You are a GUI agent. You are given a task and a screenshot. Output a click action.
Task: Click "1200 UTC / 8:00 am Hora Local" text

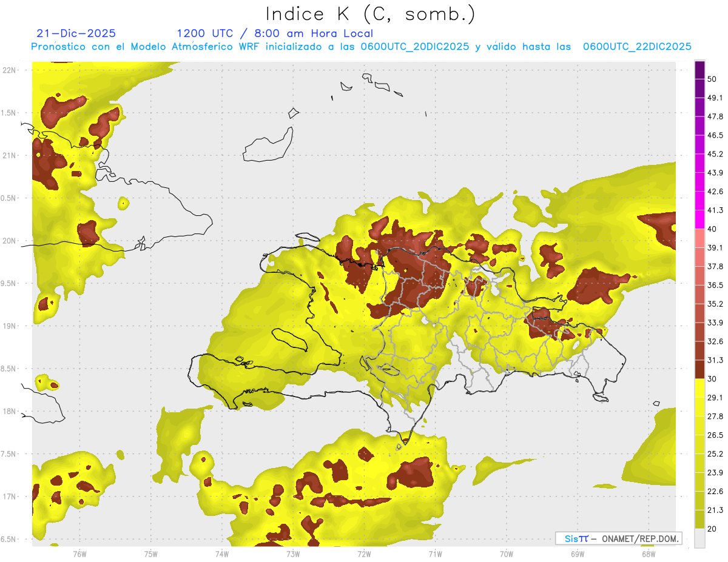tap(275, 33)
